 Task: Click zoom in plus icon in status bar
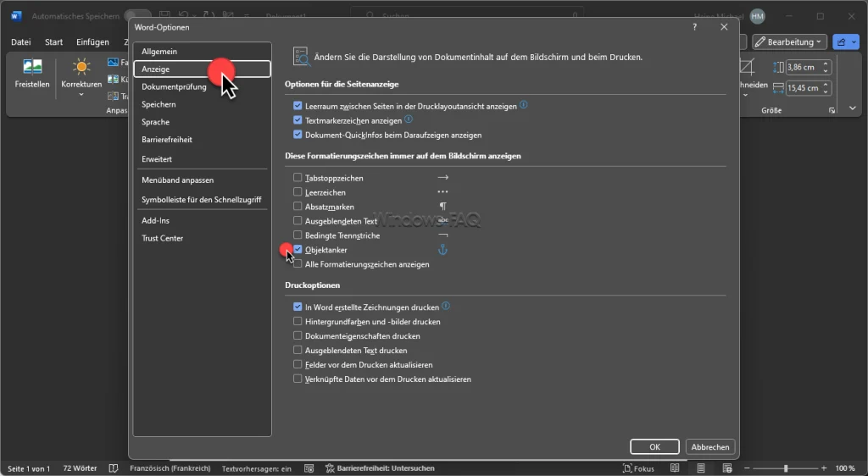pos(824,468)
